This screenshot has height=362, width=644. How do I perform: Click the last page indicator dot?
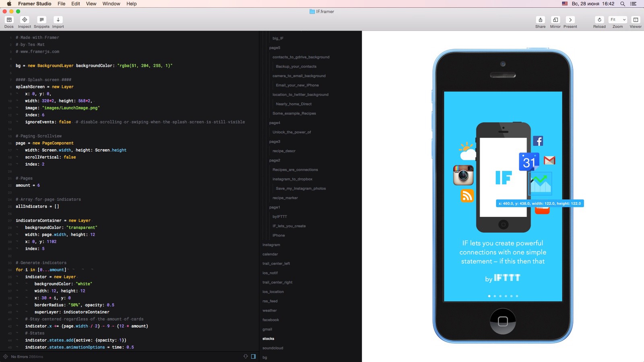click(x=517, y=296)
